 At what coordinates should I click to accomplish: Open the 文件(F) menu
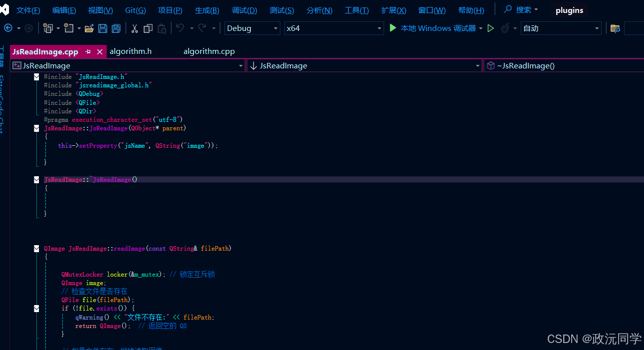[28, 10]
